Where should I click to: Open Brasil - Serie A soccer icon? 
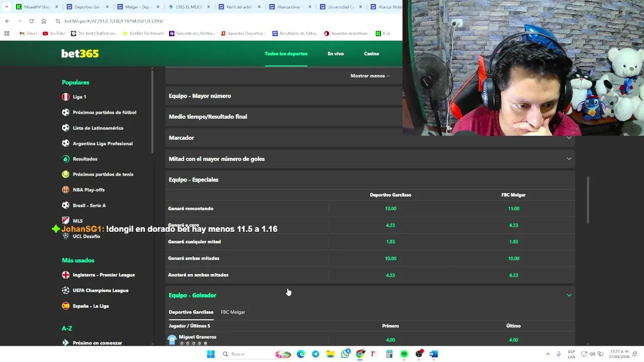tap(65, 205)
